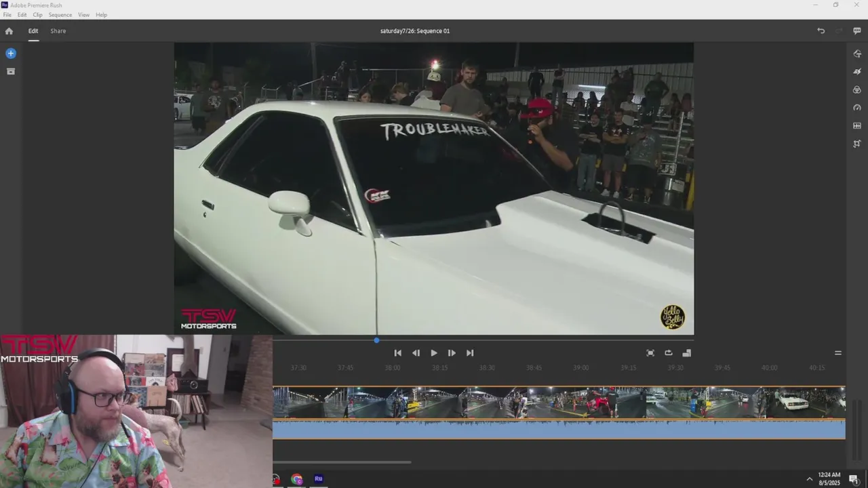Open Windows notification center icon

(854, 479)
